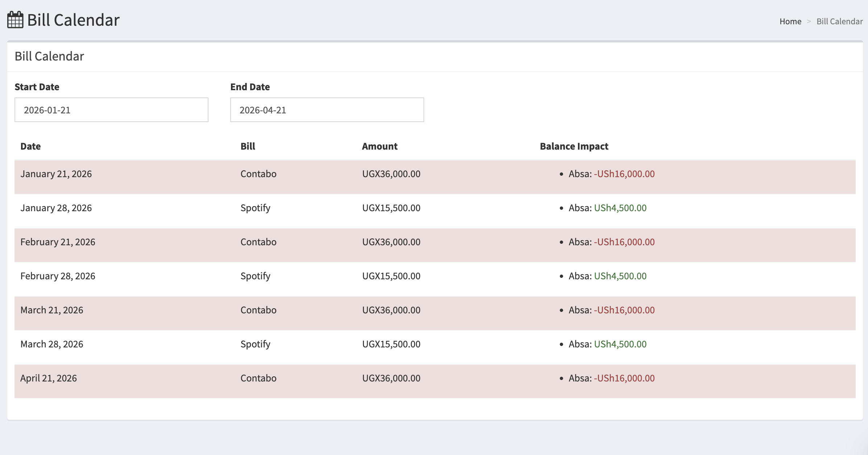Image resolution: width=868 pixels, height=455 pixels.
Task: Select the Bill column header
Action: [248, 146]
